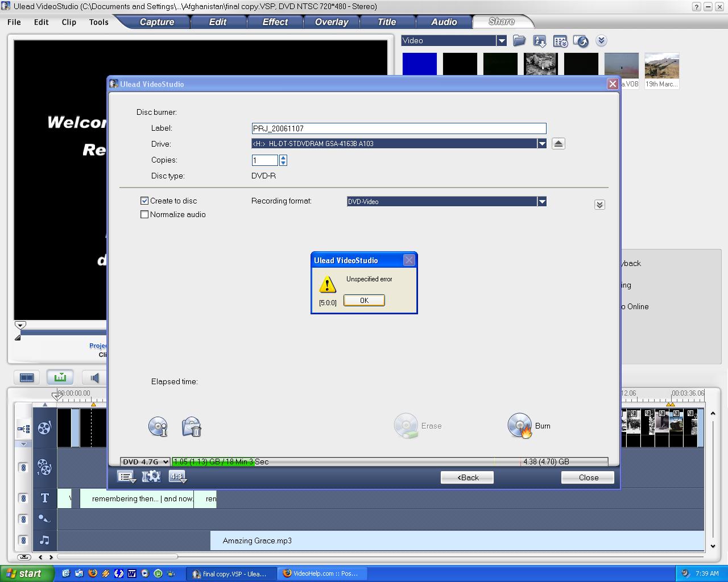Click the disc space usage bar
The image size is (728, 582).
[390, 462]
